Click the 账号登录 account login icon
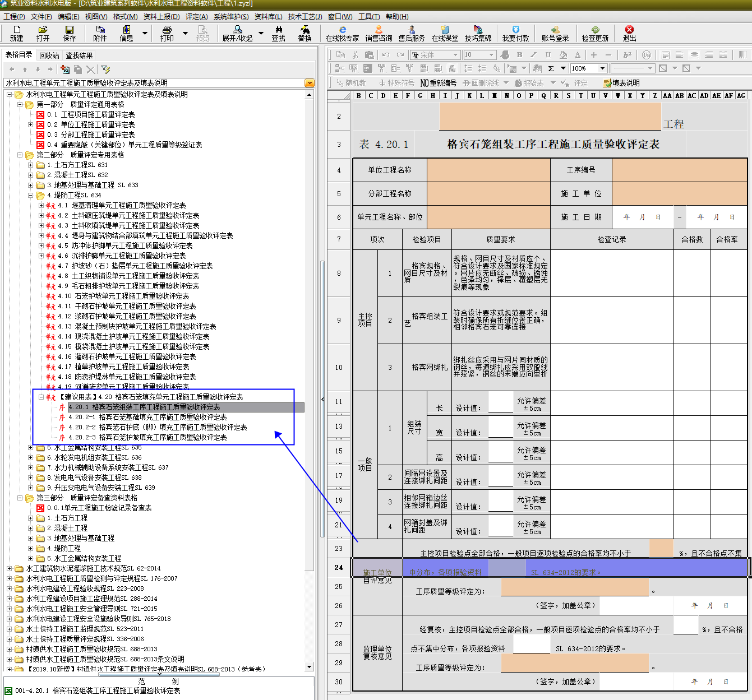Screen dimensions: 752x700 [x=555, y=33]
